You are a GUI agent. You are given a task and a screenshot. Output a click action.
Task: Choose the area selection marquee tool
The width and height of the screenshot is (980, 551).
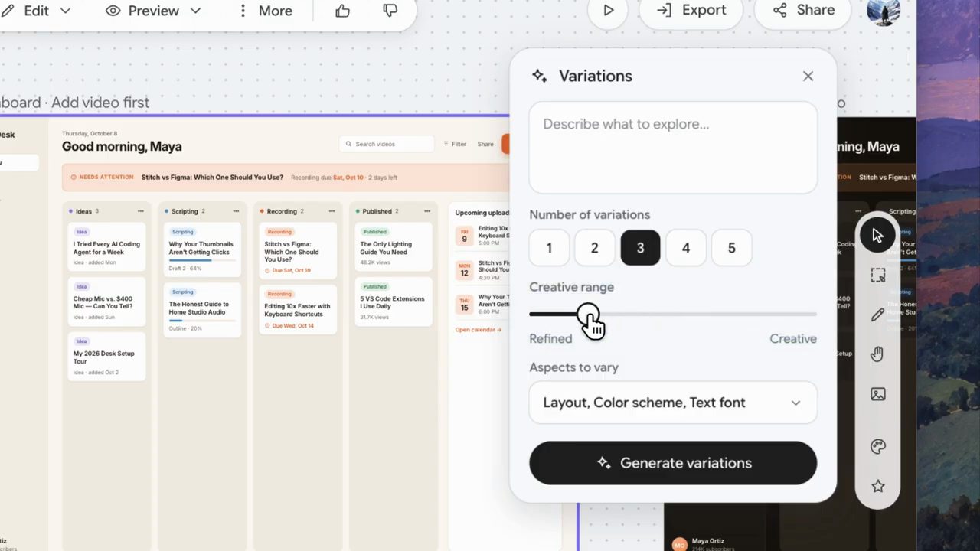(x=877, y=275)
